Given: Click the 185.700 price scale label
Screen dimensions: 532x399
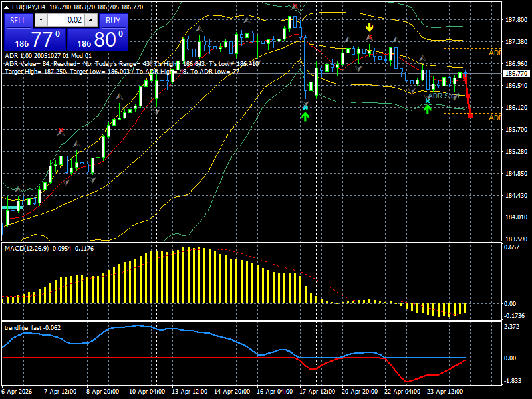Looking at the screenshot, I should pyautogui.click(x=517, y=130).
